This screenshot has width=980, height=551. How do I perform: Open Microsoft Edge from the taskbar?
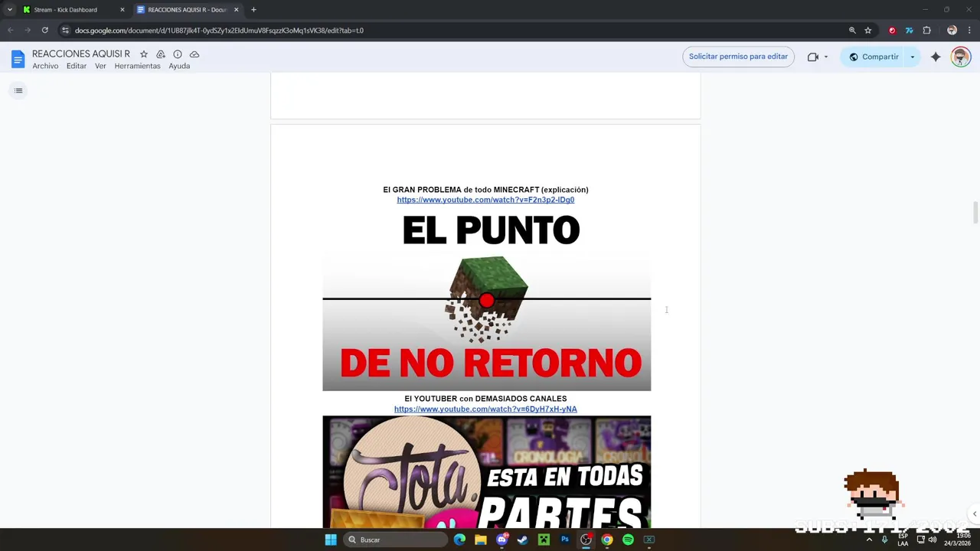point(459,540)
